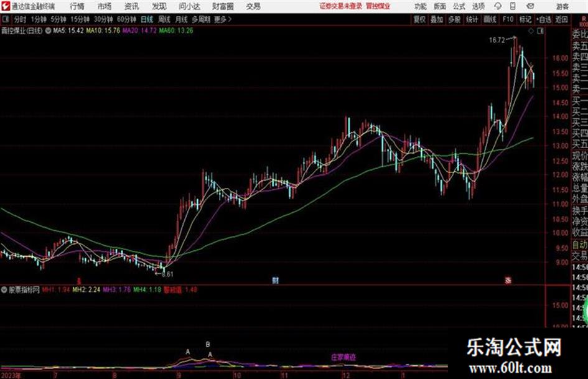Open the mail message icon
Image resolution: width=588 pixels, height=379 pixels.
click(x=530, y=6)
